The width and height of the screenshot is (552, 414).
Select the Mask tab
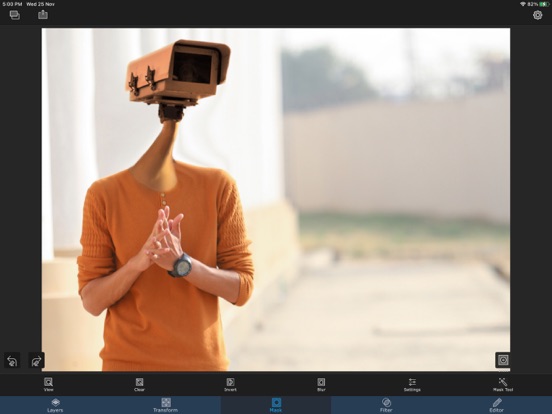pos(276,405)
